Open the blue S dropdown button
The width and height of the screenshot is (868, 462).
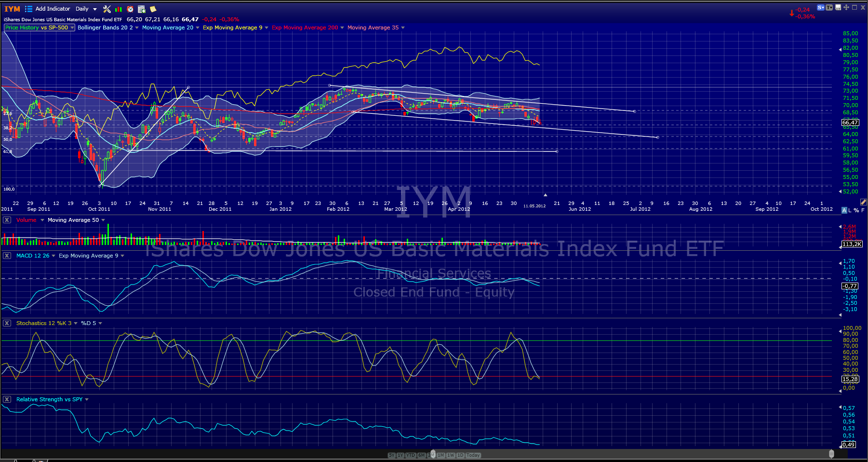coord(821,7)
